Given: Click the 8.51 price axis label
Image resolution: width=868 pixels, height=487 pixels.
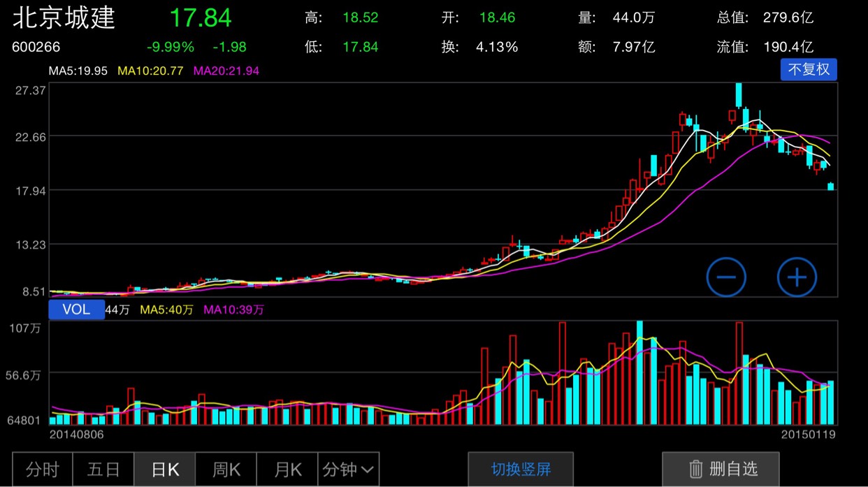Looking at the screenshot, I should [33, 291].
